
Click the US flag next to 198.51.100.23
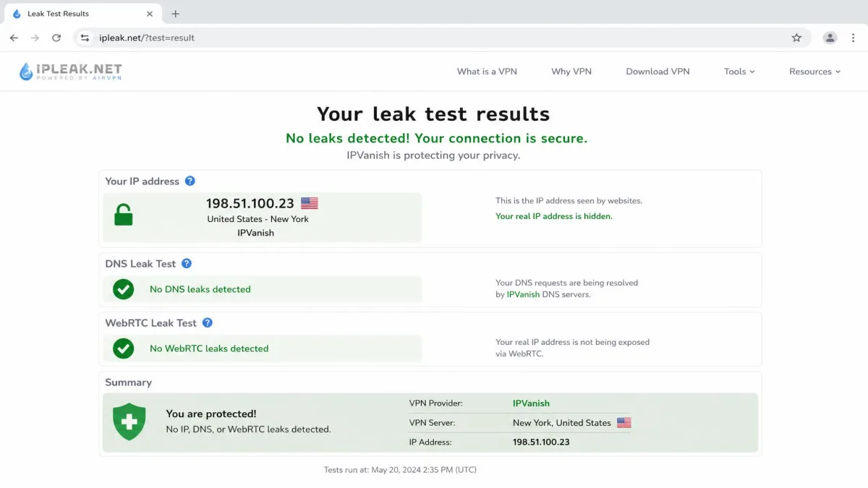(x=310, y=204)
